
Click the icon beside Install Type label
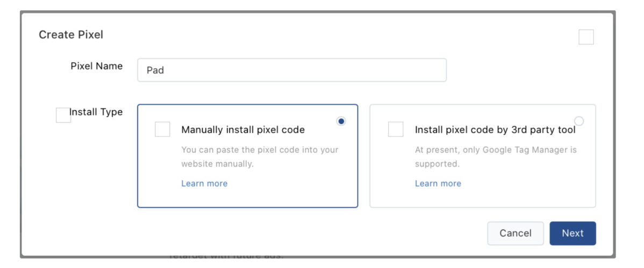click(x=63, y=115)
